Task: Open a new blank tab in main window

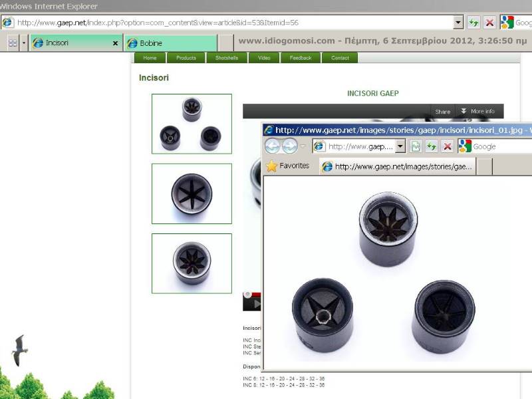Action: pyautogui.click(x=225, y=43)
